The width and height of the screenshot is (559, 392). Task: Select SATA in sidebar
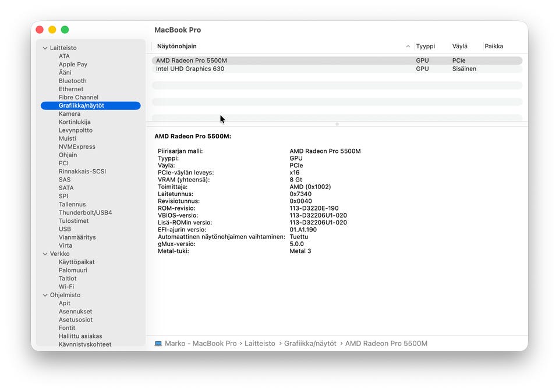pos(66,188)
